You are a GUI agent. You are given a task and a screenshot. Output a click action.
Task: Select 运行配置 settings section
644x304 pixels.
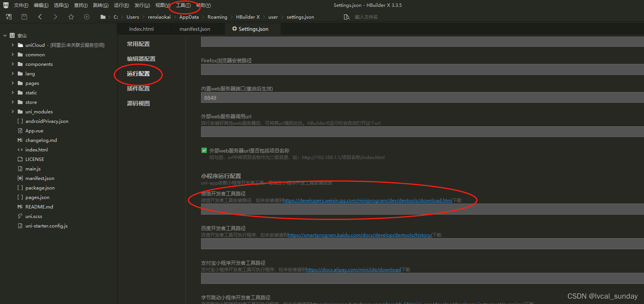[x=138, y=74]
